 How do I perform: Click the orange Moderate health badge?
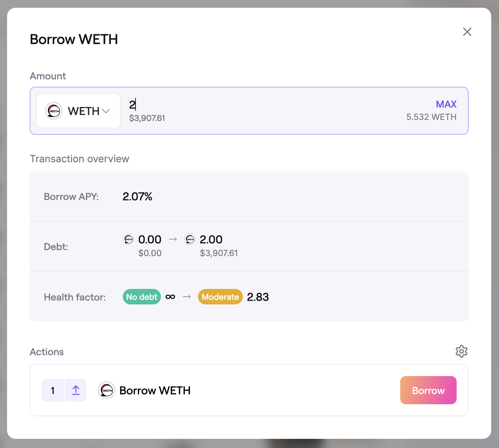(x=220, y=297)
